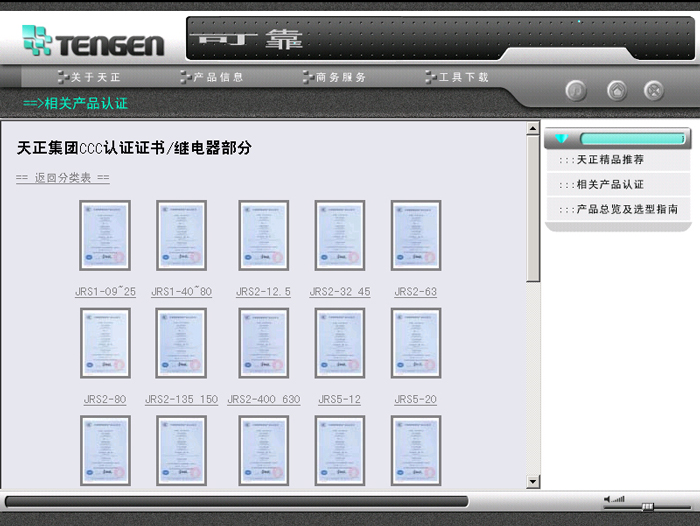
Task: Click the vertical scrollbar thumb of the certificate list
Action: [x=533, y=209]
